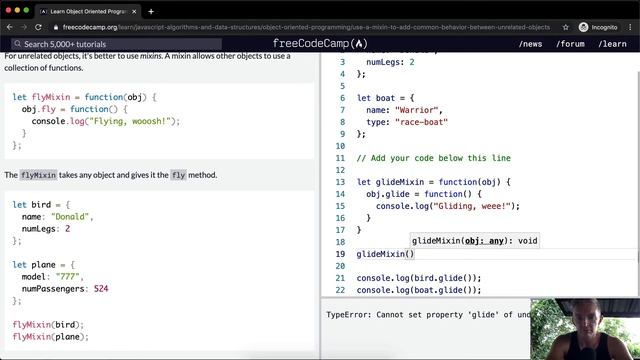This screenshot has width=640, height=360.
Task: Click numPassengers: 524 in the example
Action: [x=65, y=289]
